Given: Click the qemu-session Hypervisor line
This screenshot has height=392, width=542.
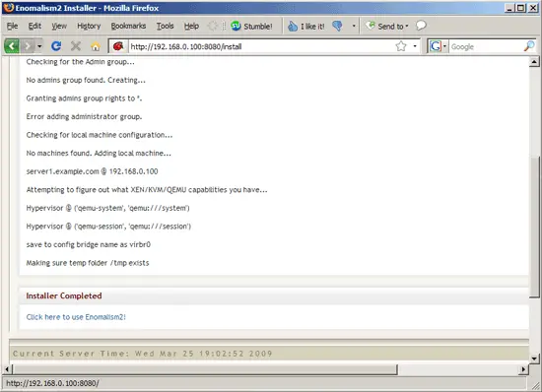Looking at the screenshot, I should click(x=108, y=227).
